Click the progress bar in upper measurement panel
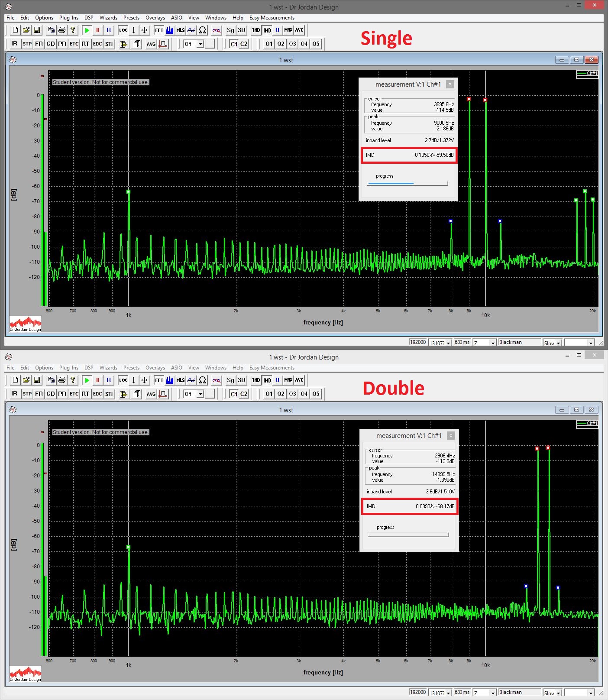Image resolution: width=608 pixels, height=700 pixels. pyautogui.click(x=407, y=184)
